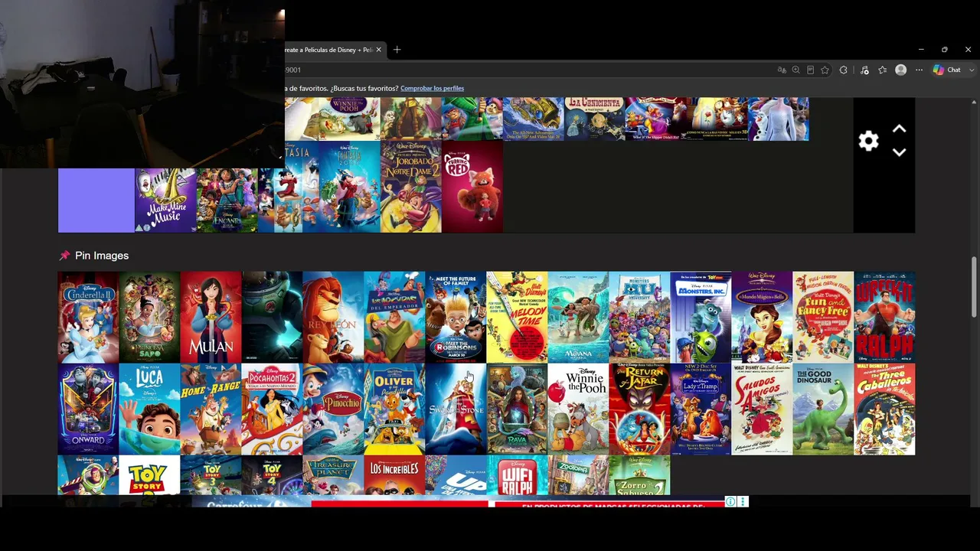
Task: Select the Raya poster
Action: tap(517, 409)
